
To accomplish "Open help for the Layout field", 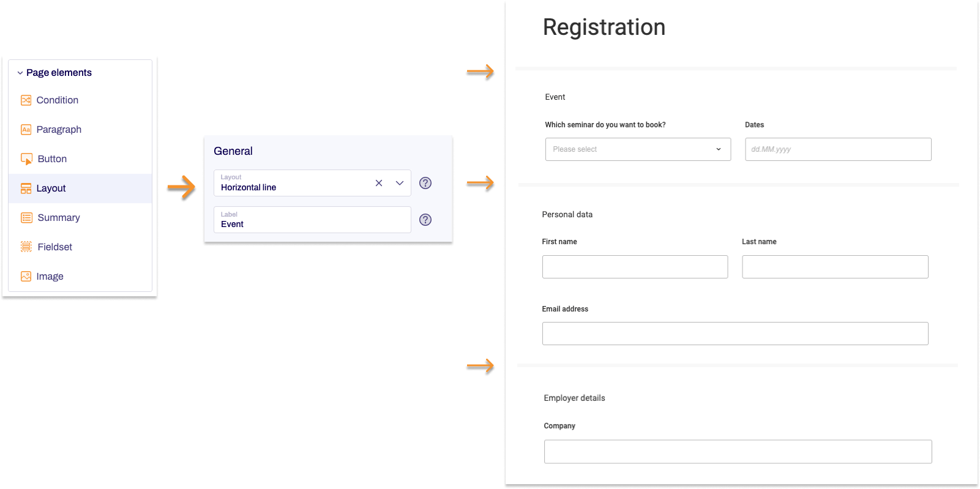I will pos(425,182).
